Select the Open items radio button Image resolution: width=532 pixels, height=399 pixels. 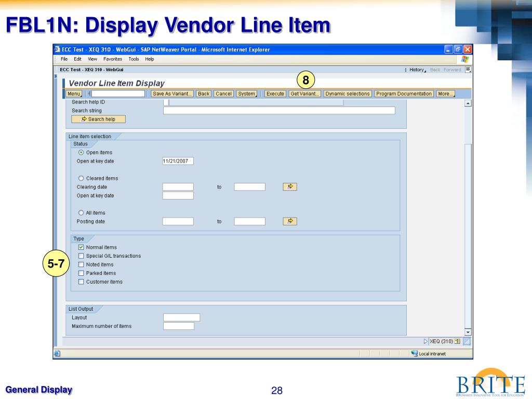click(x=81, y=152)
